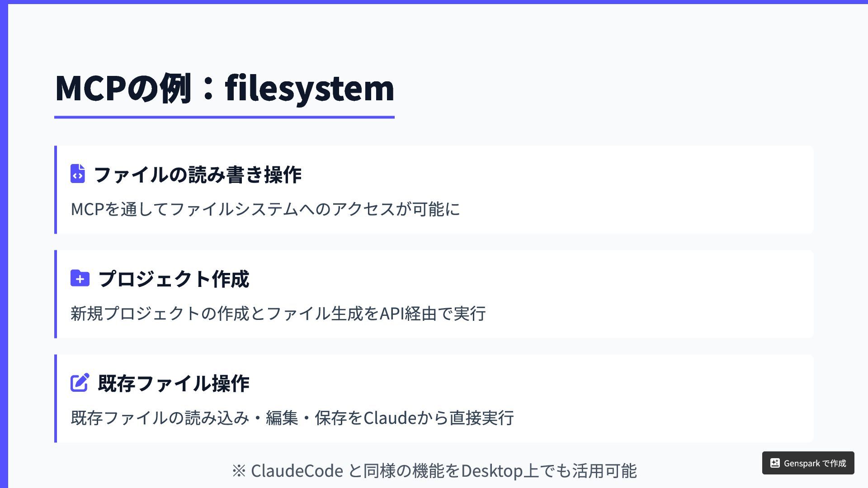Click the Genspark logo icon in the badge

(775, 463)
